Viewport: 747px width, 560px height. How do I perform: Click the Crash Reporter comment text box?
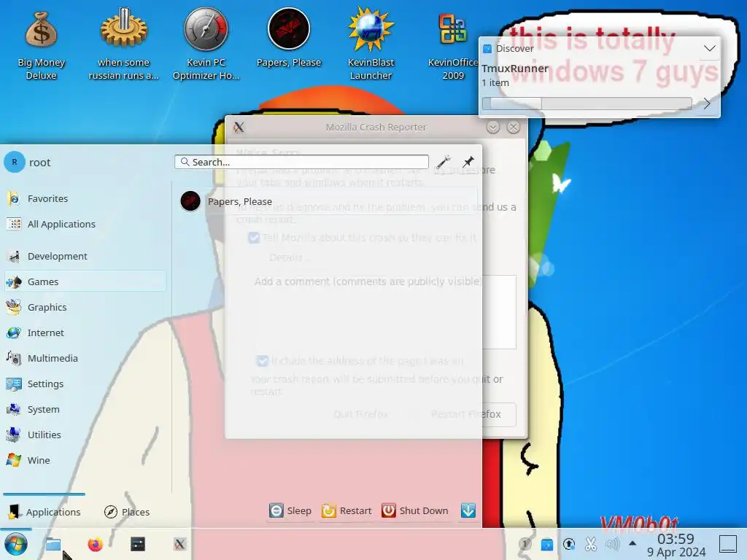384,312
